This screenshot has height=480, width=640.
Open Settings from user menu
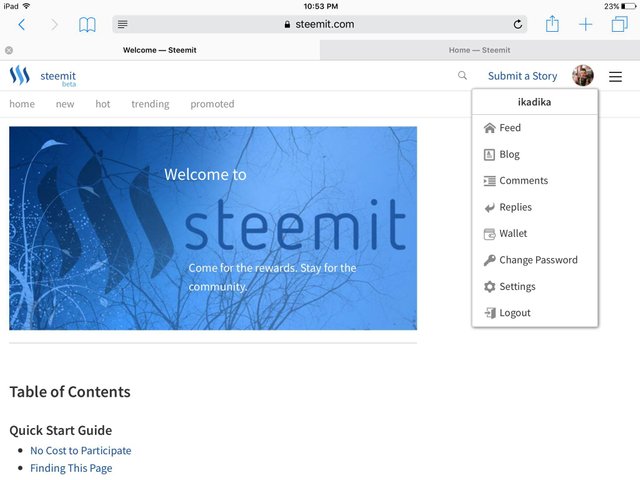535,287
